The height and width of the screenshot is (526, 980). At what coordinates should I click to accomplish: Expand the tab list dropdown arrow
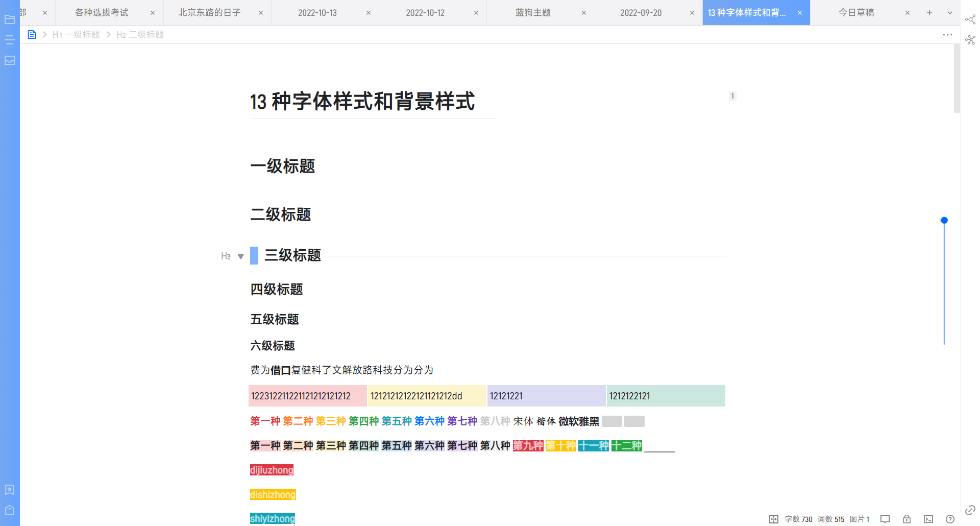(x=950, y=13)
